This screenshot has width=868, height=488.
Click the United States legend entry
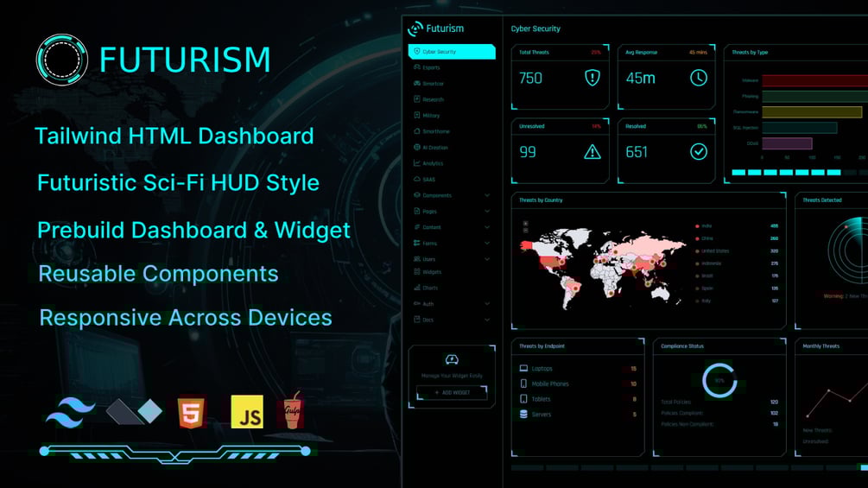(x=737, y=251)
